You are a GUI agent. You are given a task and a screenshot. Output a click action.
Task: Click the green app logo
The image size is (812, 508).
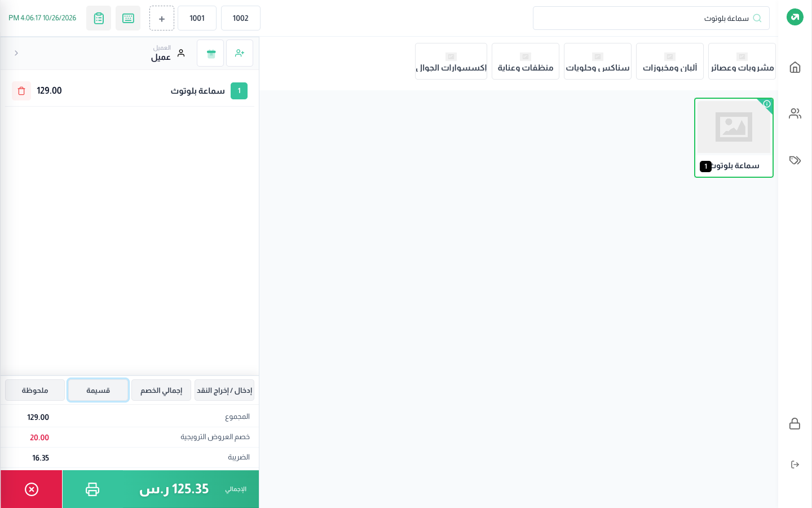[795, 17]
